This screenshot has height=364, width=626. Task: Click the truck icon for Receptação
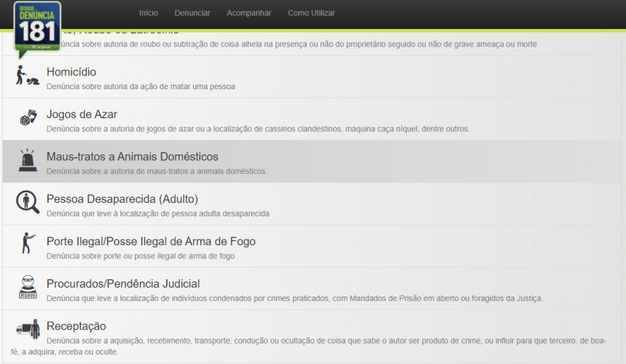tap(28, 329)
